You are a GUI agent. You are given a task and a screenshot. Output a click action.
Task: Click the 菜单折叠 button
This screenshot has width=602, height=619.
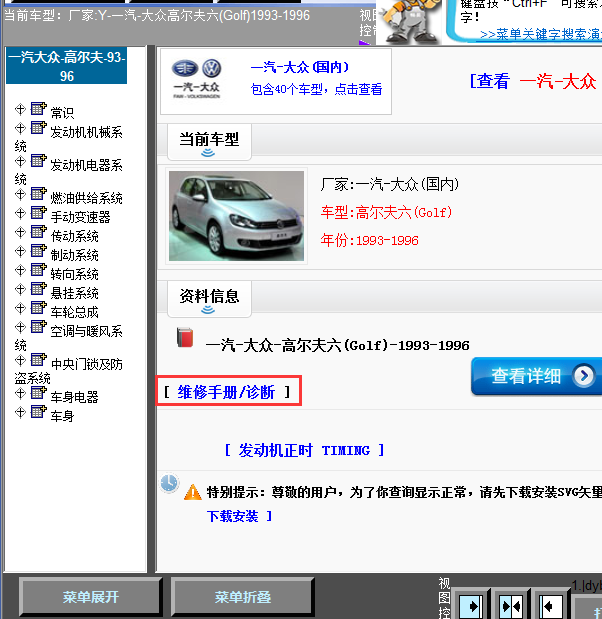coord(242,597)
